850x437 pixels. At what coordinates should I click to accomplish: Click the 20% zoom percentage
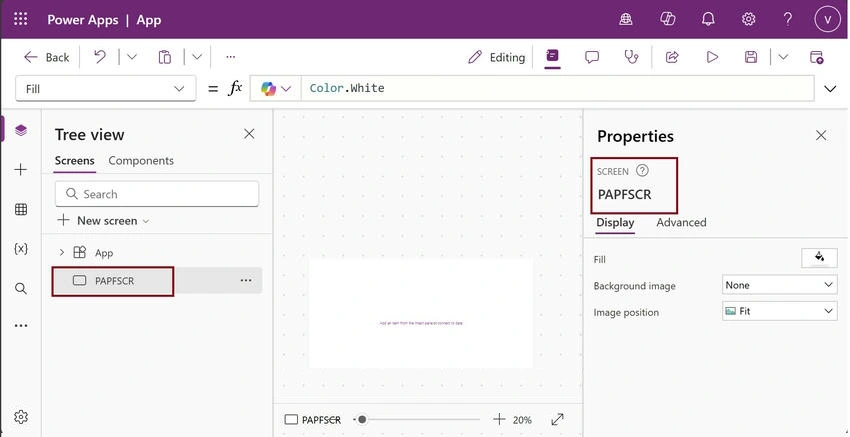point(522,420)
